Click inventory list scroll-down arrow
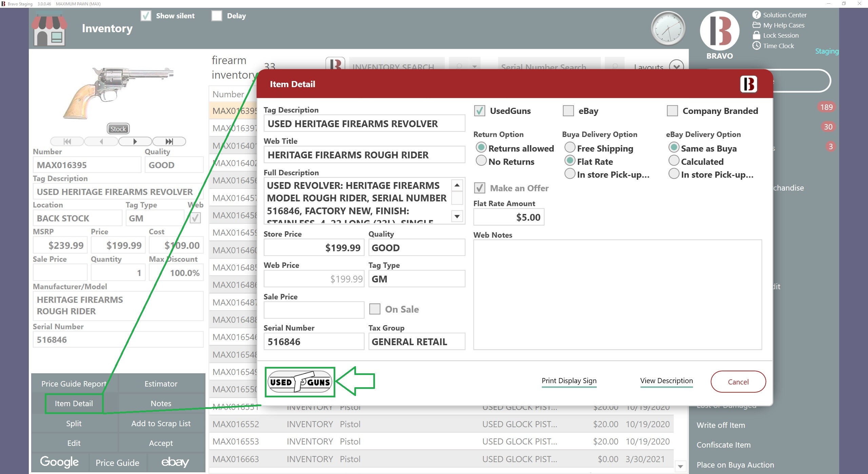 pyautogui.click(x=680, y=467)
